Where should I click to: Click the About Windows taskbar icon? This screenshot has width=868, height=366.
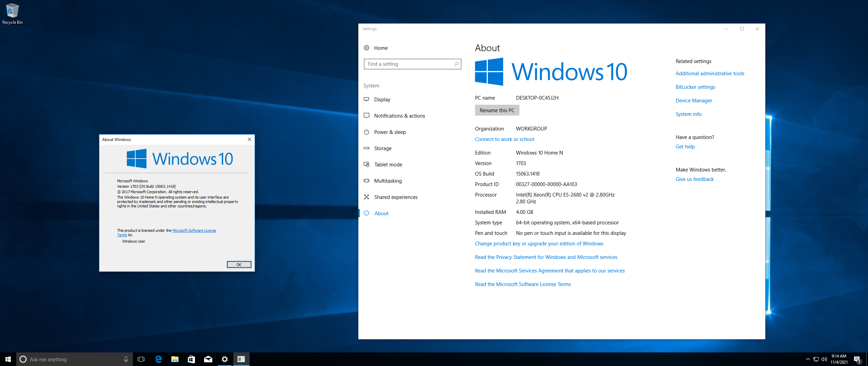click(241, 359)
